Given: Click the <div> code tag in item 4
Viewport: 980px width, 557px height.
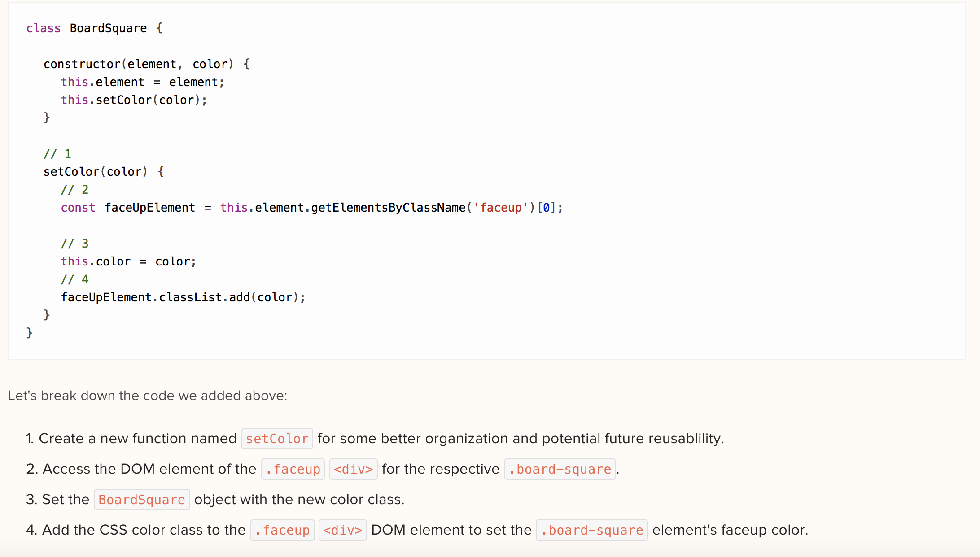Looking at the screenshot, I should pos(343,530).
